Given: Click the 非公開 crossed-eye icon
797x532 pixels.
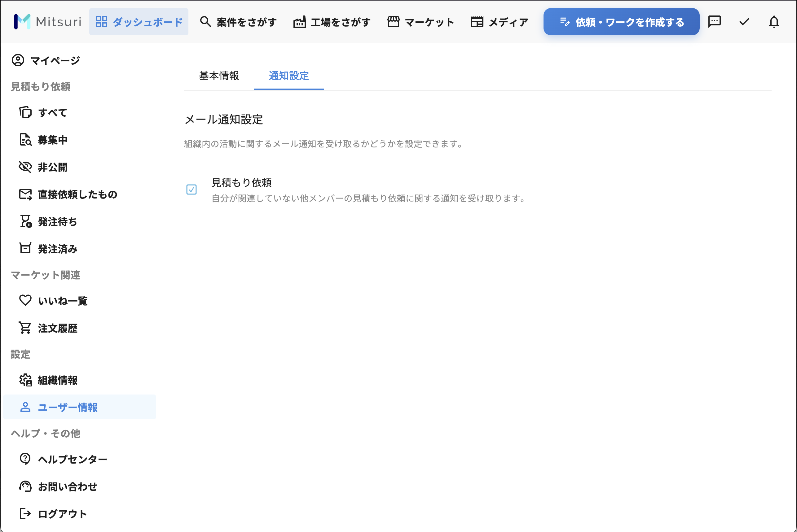Looking at the screenshot, I should [25, 167].
